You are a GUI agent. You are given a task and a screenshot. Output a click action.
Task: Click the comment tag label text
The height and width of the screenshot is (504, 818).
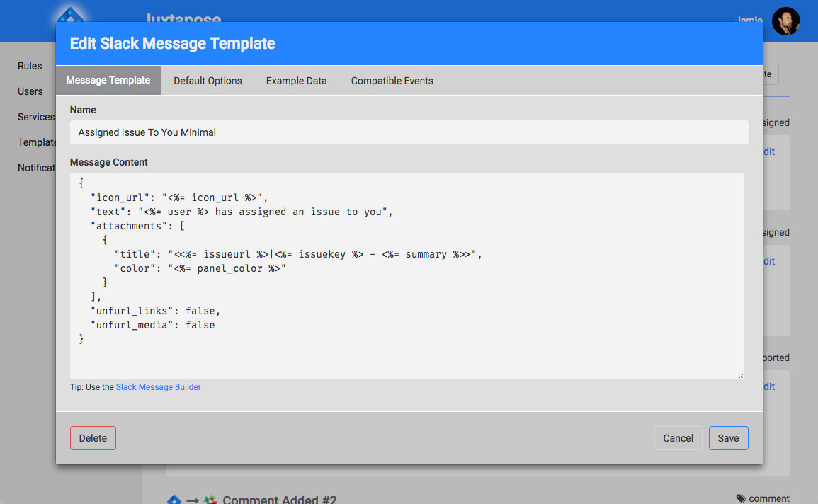(769, 498)
